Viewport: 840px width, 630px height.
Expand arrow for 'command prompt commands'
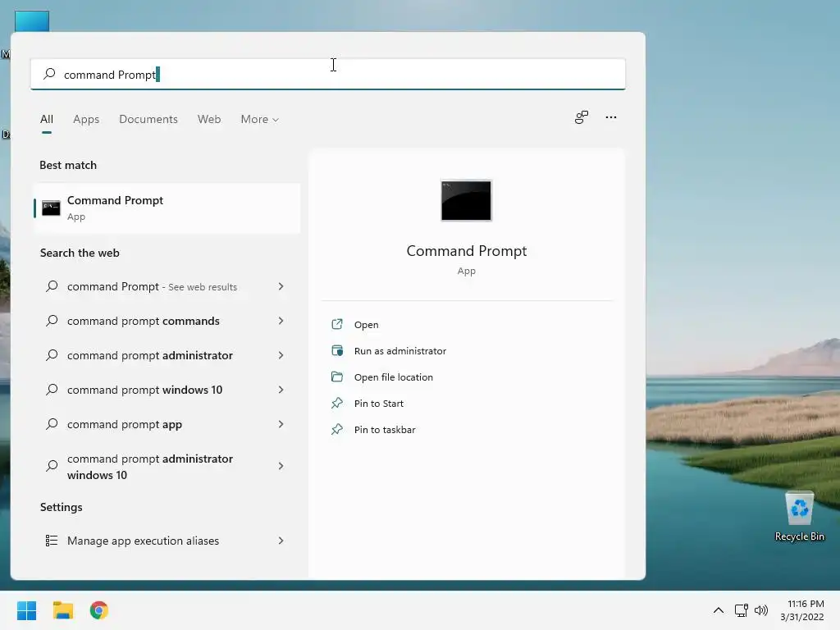click(281, 321)
